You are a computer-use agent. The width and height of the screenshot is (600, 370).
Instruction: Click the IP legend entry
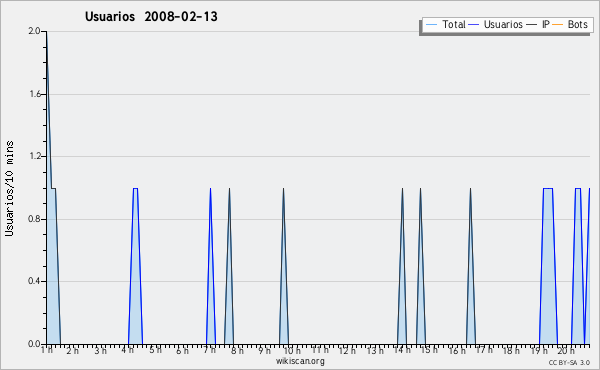[x=538, y=24]
